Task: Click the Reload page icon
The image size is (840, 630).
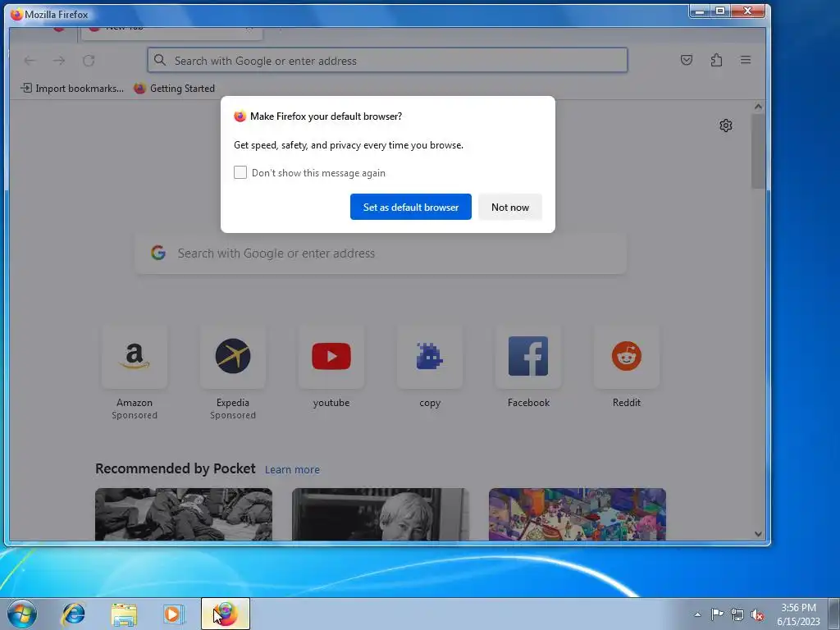Action: (x=89, y=61)
